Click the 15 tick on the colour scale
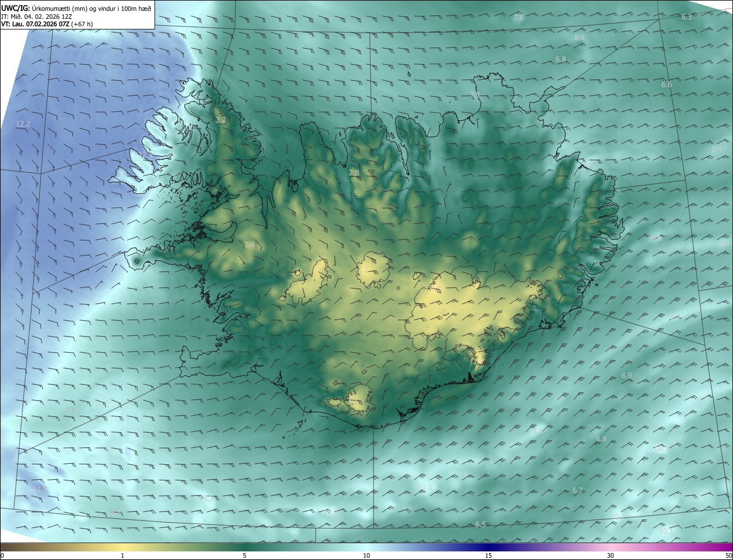This screenshot has height=560, width=733. pos(488,555)
